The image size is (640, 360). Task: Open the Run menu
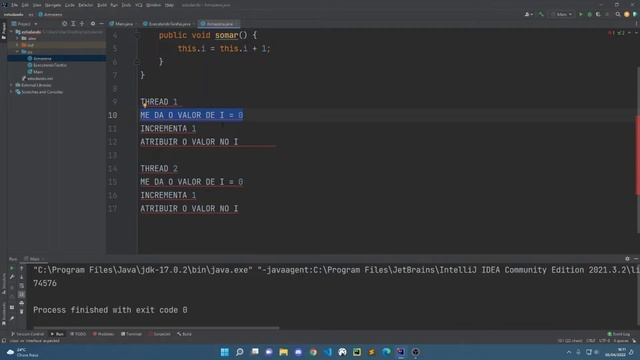click(x=114, y=5)
